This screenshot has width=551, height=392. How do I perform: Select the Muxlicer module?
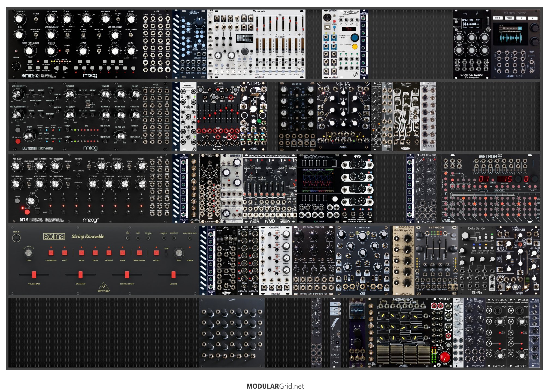coord(218,116)
